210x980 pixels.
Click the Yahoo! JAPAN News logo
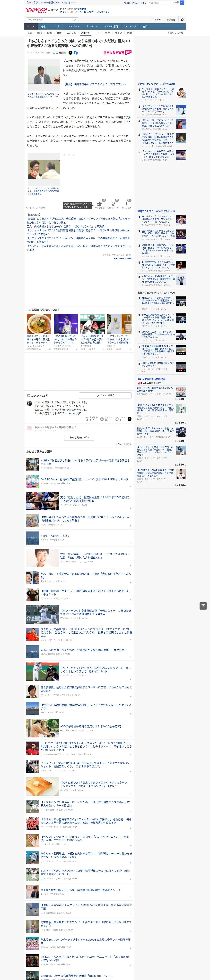(42, 10)
